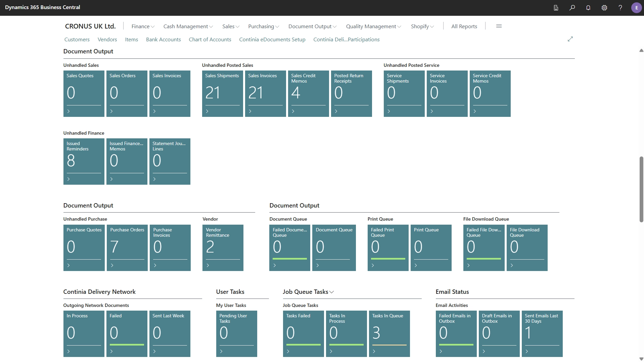Screen dimensions: 644x362
Task: Open the Quality Management menu
Action: (x=374, y=26)
